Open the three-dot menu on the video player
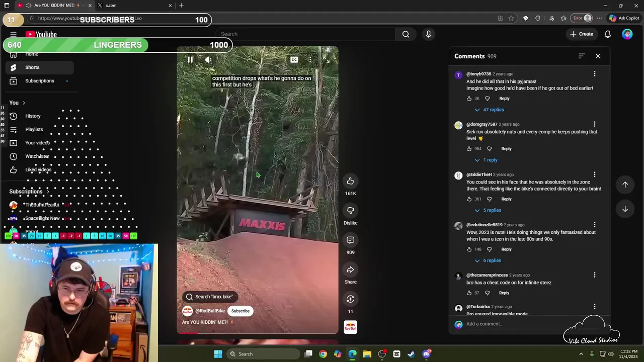The image size is (644, 362). click(x=310, y=60)
